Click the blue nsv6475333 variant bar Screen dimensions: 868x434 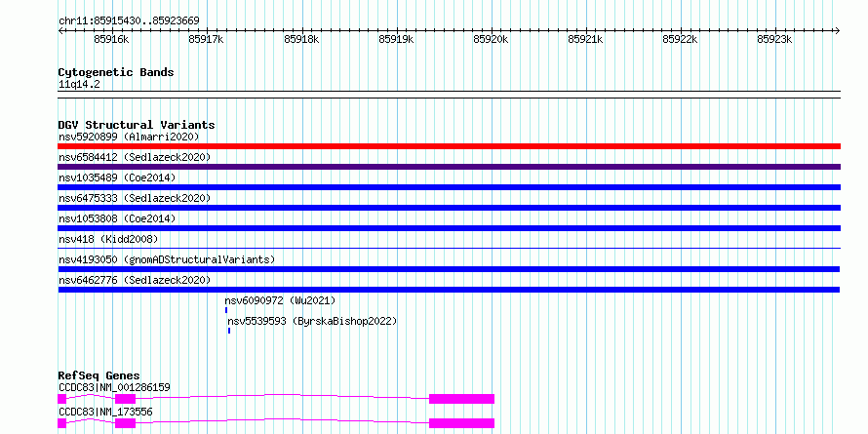pos(449,208)
